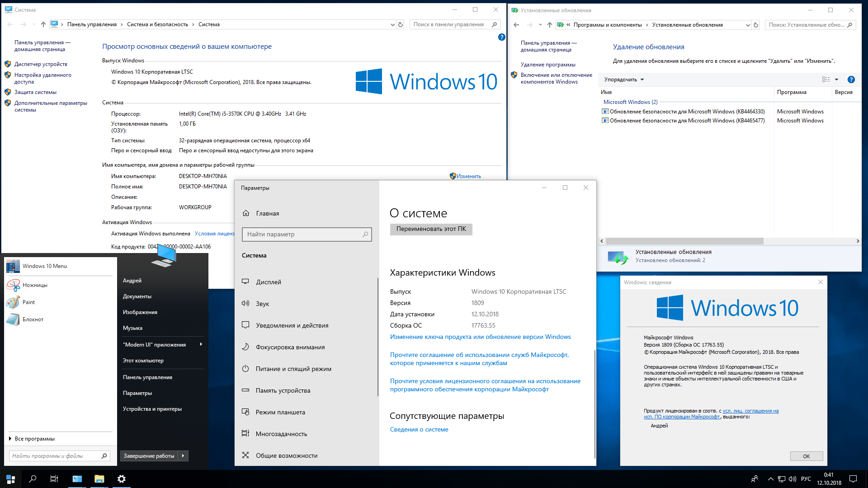Open Диспетчер устройств from System sidebar

coord(40,64)
